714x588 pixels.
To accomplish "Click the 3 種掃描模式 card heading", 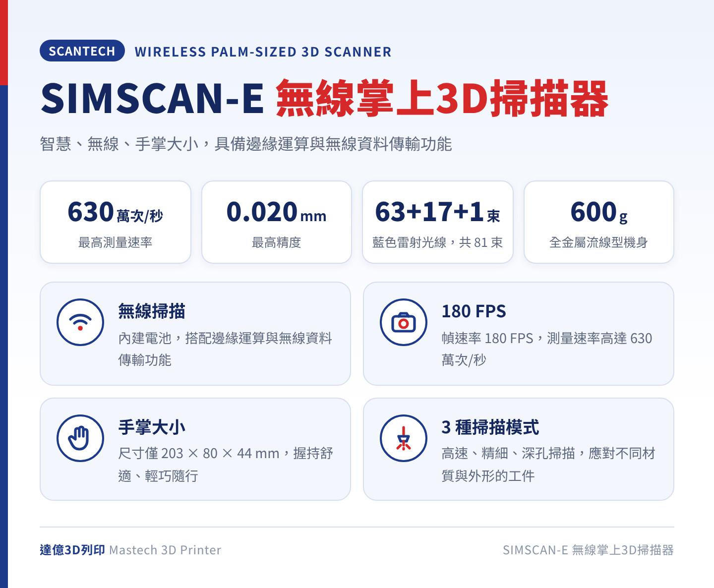I will point(490,427).
